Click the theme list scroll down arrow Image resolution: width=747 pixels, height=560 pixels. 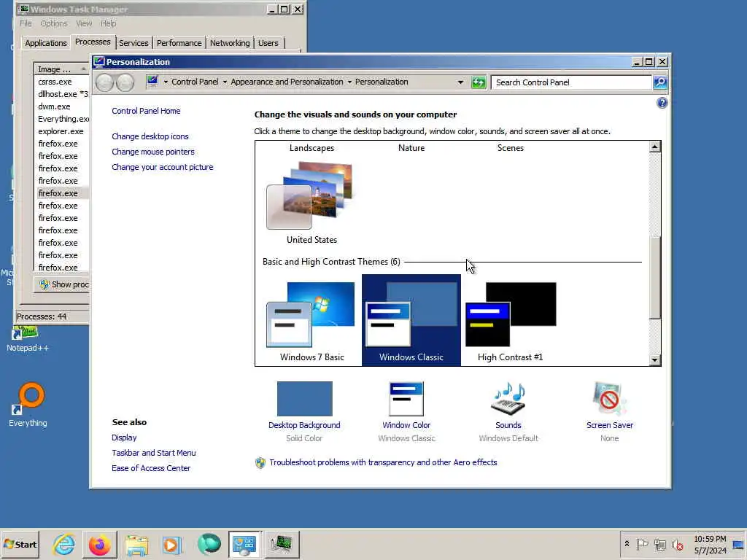click(x=654, y=360)
